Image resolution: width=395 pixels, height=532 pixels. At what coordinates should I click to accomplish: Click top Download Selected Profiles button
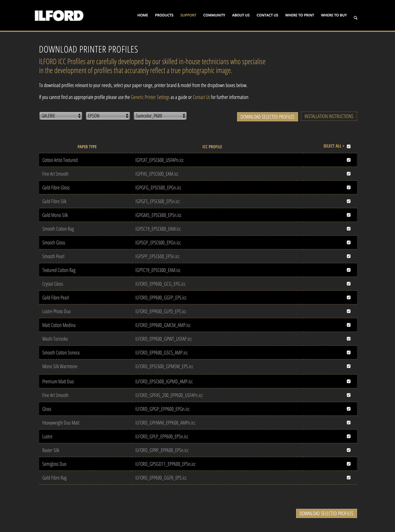[x=267, y=117]
